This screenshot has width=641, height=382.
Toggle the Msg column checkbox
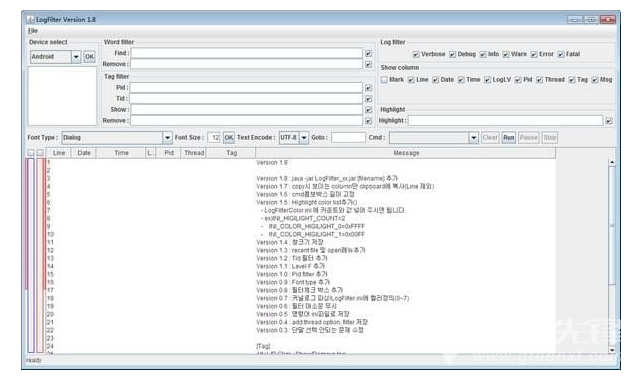click(595, 80)
